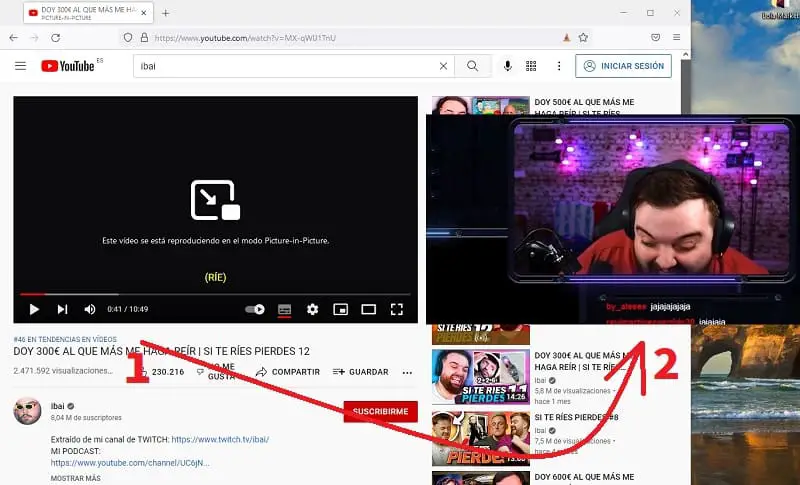The image size is (800, 485).
Task: Open YouTube guide hamburger menu
Action: 20,66
